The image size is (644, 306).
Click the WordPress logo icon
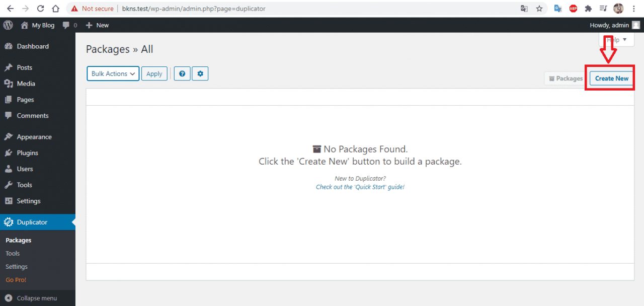tap(8, 25)
